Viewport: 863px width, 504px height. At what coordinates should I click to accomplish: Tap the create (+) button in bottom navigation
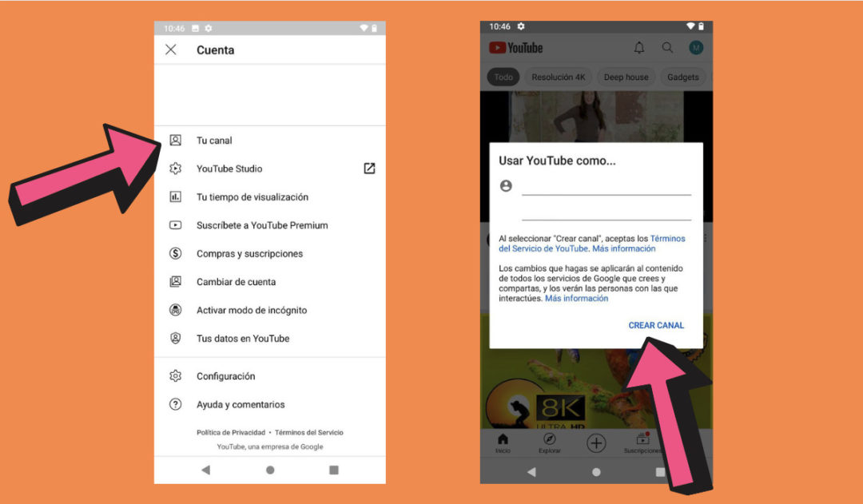[x=595, y=443]
